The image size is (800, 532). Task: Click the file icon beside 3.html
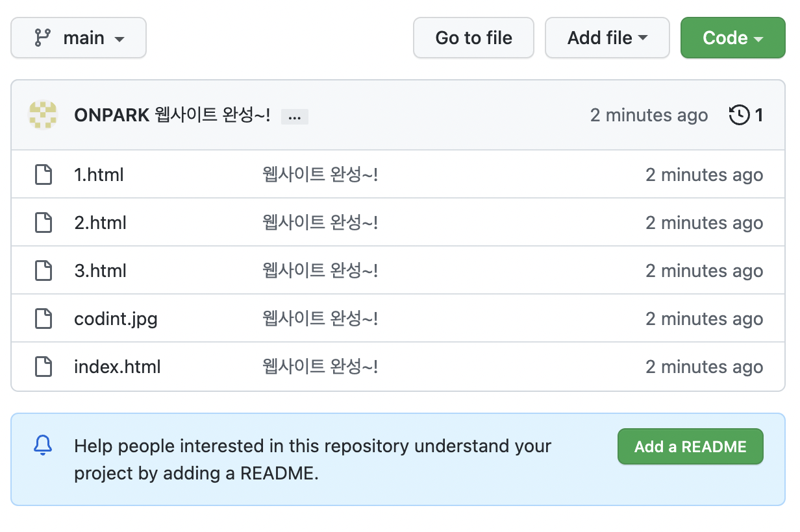tap(44, 271)
